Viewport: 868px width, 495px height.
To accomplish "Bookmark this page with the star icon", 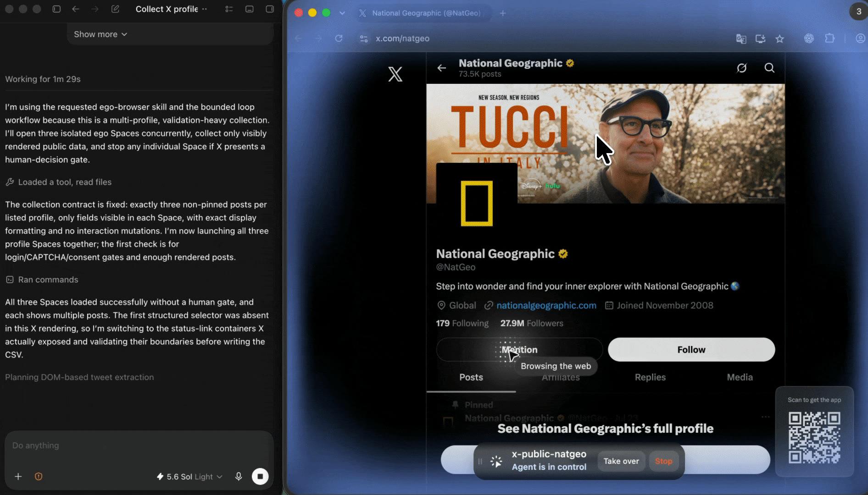I will point(779,38).
